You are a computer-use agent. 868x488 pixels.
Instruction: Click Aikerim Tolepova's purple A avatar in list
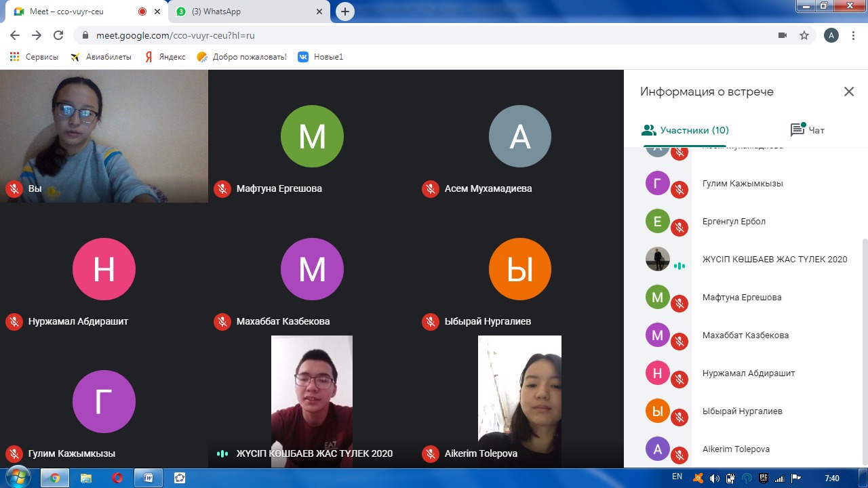click(x=657, y=449)
